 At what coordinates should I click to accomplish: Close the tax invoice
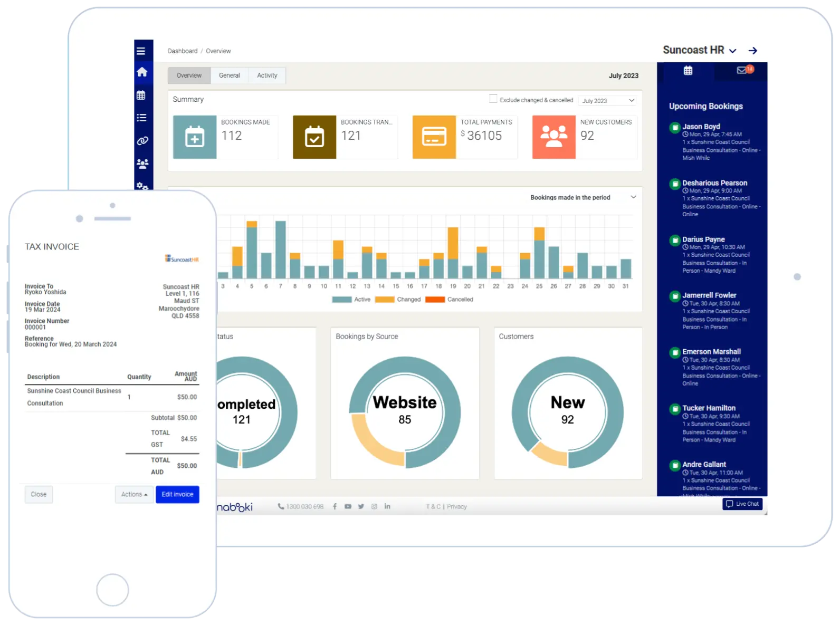click(39, 494)
